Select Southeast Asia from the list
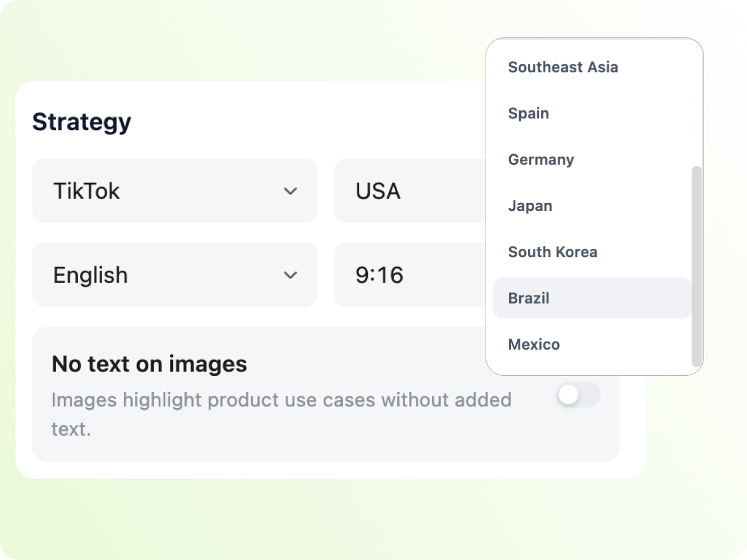The image size is (747, 560). [x=592, y=67]
